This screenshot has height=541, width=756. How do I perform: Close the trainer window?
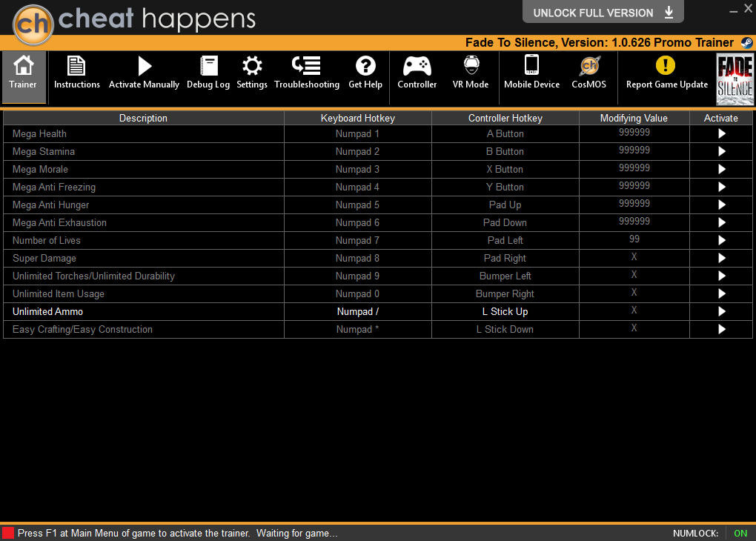tap(749, 8)
